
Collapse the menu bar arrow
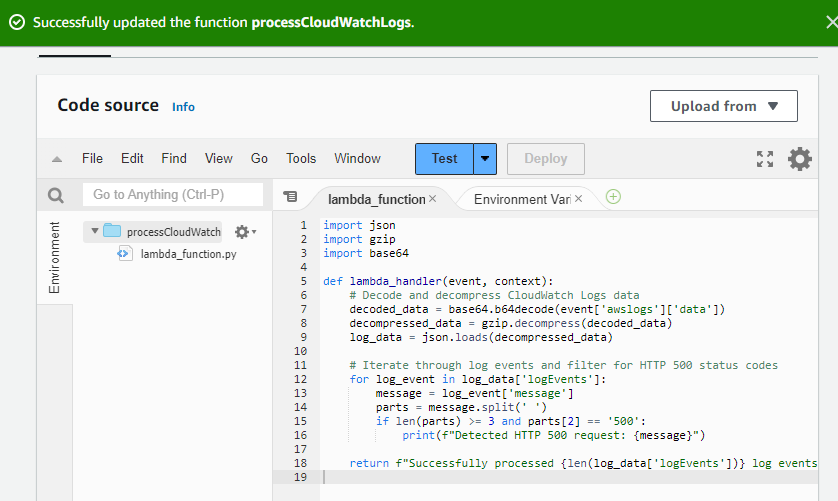pyautogui.click(x=57, y=159)
